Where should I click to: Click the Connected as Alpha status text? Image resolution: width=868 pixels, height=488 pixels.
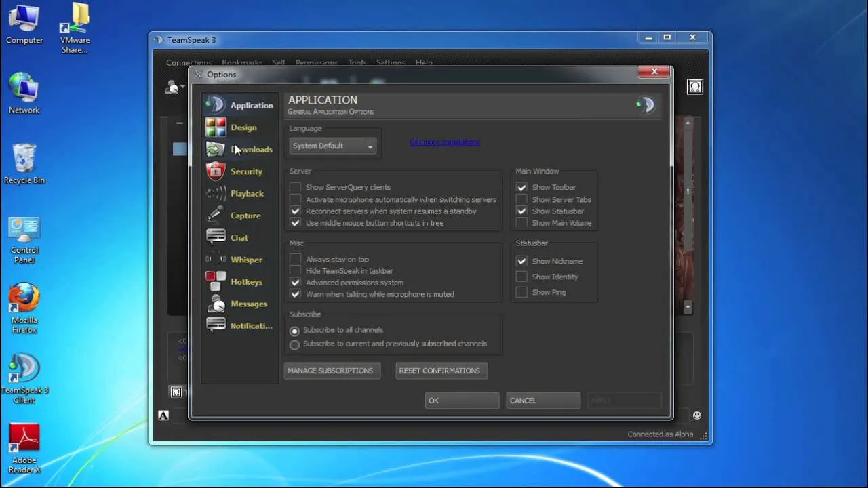[x=660, y=434]
